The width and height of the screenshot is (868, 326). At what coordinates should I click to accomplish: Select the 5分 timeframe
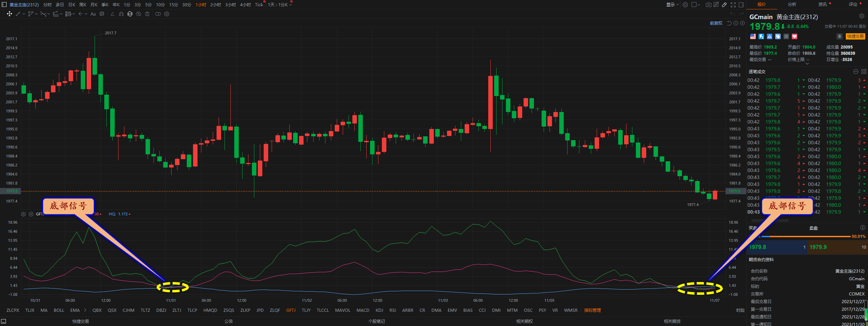point(148,5)
